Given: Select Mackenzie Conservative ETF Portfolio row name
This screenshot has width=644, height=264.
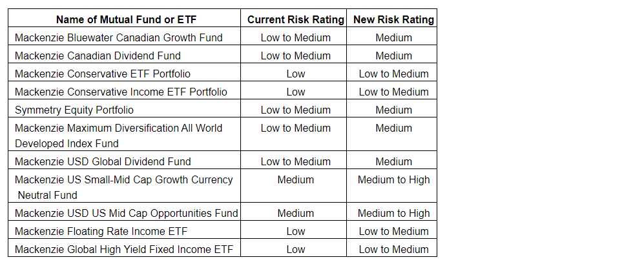Looking at the screenshot, I should 103,74.
